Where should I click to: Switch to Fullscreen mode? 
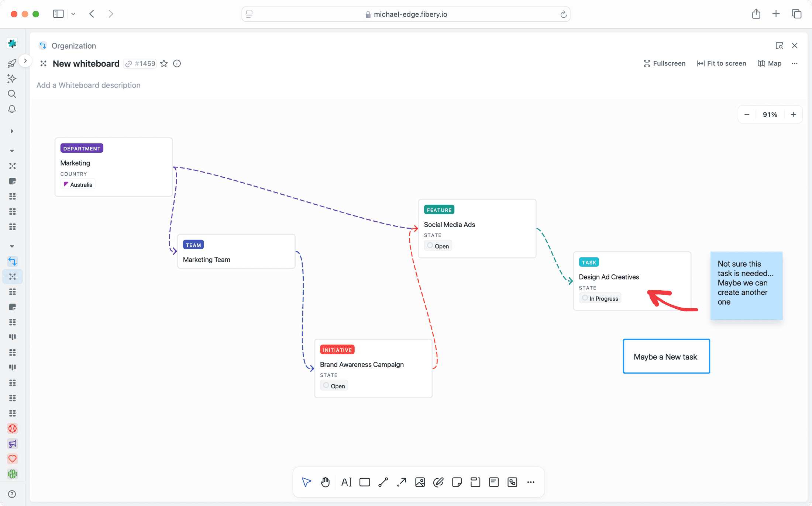click(664, 63)
